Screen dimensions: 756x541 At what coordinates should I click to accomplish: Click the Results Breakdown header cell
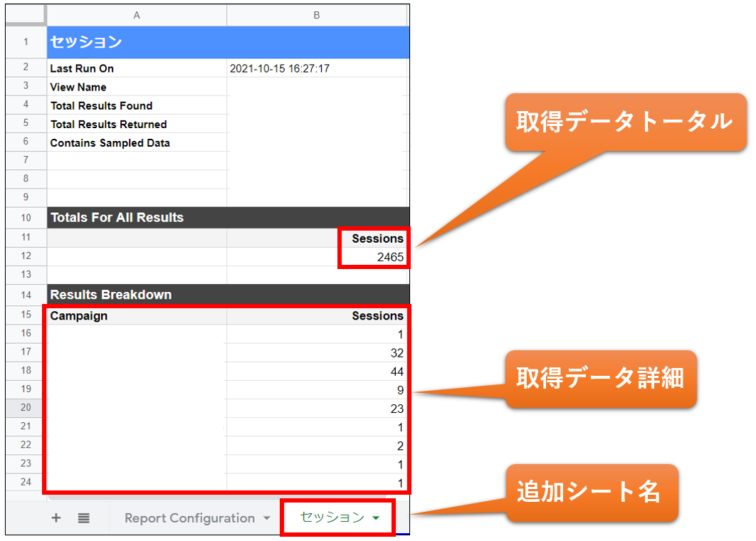228,295
